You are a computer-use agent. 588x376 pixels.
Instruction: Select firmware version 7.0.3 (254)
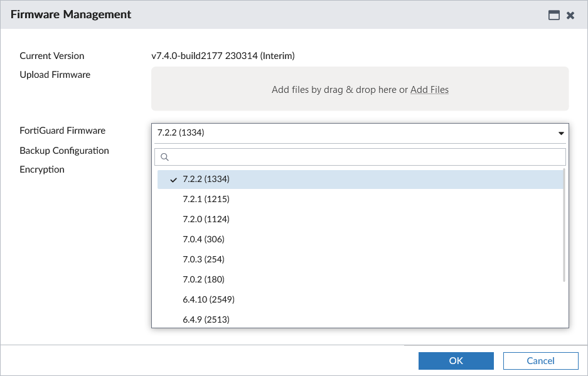(x=205, y=259)
